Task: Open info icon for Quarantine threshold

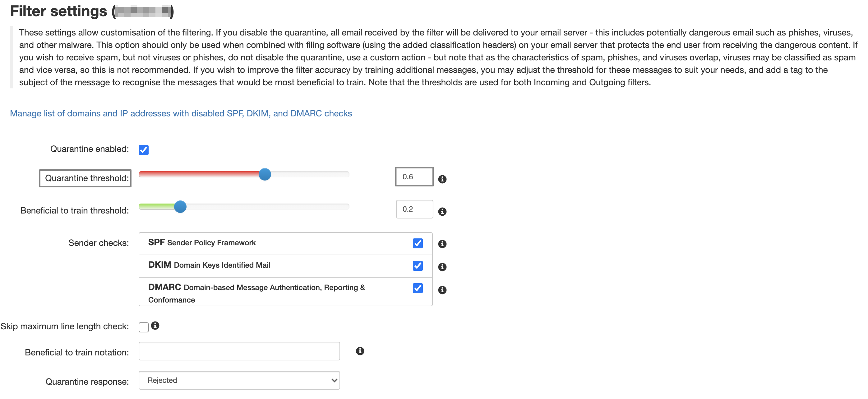Action: coord(442,179)
